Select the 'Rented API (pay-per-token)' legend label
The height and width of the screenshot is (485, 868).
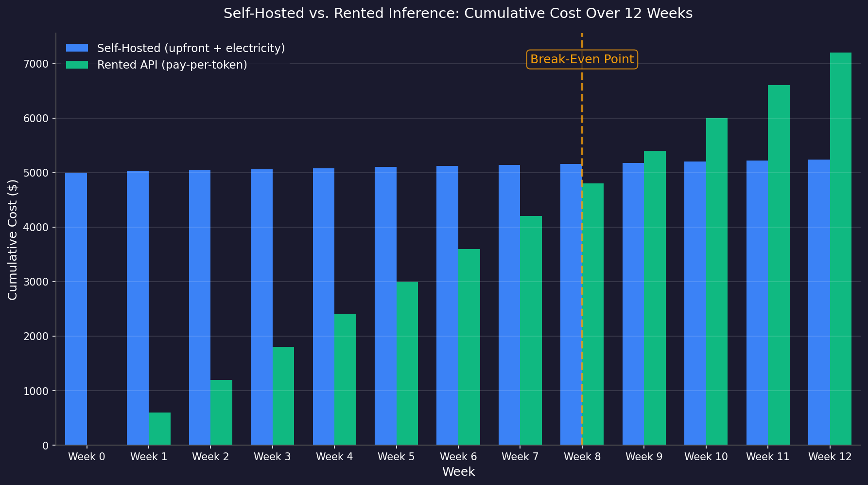click(173, 65)
